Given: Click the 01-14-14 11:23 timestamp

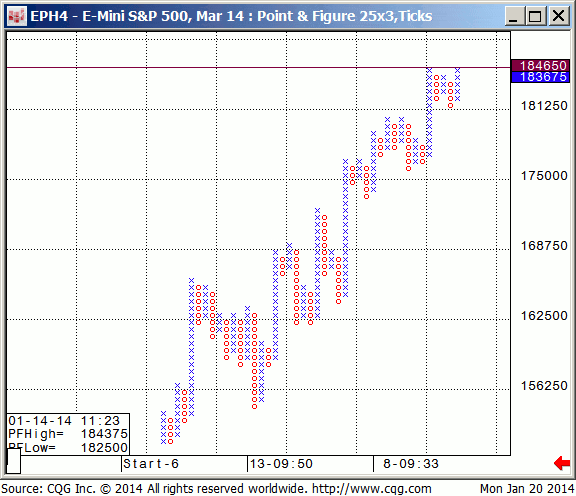Looking at the screenshot, I should (x=64, y=421).
